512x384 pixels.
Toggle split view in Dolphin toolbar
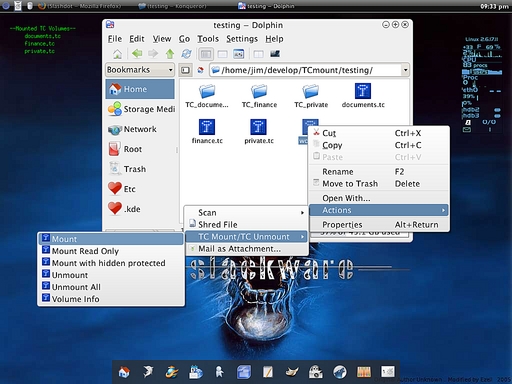click(258, 54)
